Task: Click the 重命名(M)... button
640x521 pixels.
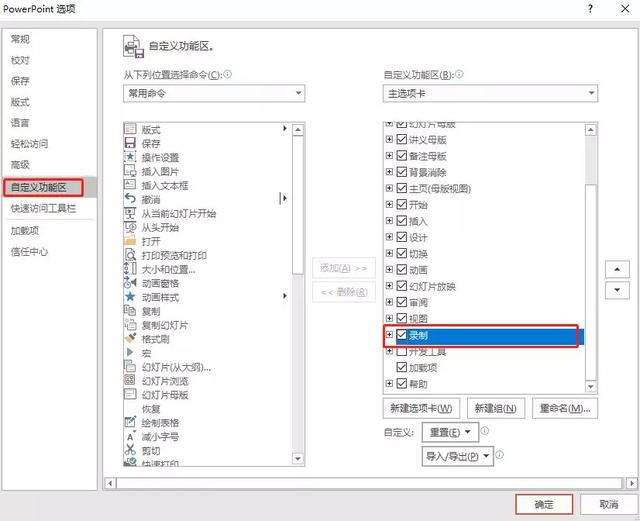Action: [x=565, y=408]
